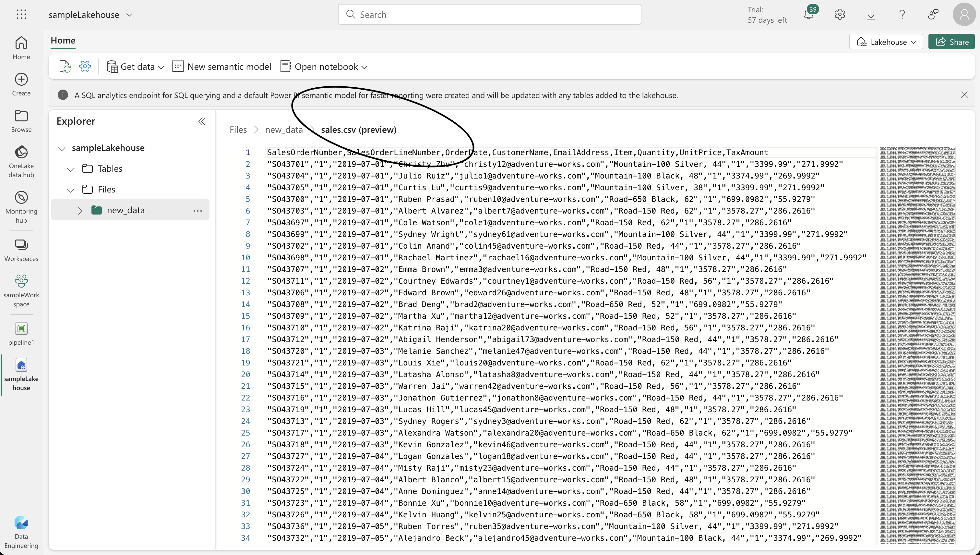Viewport: 980px width, 555px height.
Task: Open user account avatar
Action: (964, 15)
